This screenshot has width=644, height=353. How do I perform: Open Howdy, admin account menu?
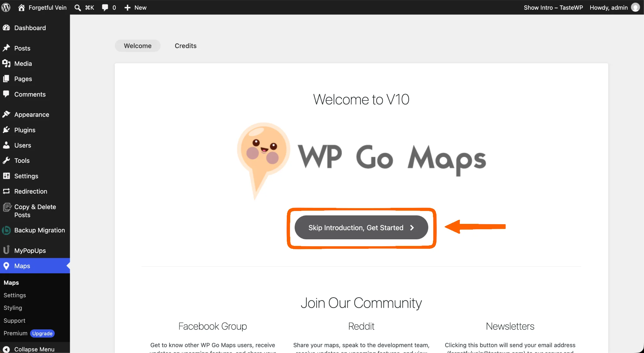614,8
